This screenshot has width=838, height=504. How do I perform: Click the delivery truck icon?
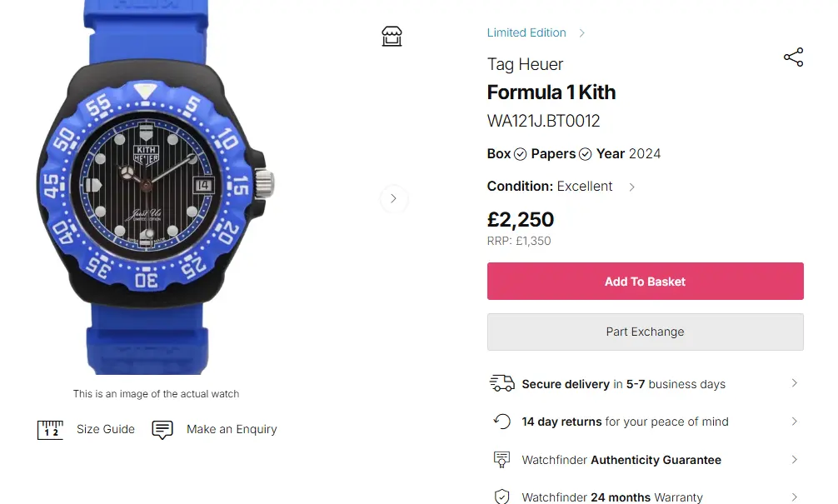click(x=501, y=383)
